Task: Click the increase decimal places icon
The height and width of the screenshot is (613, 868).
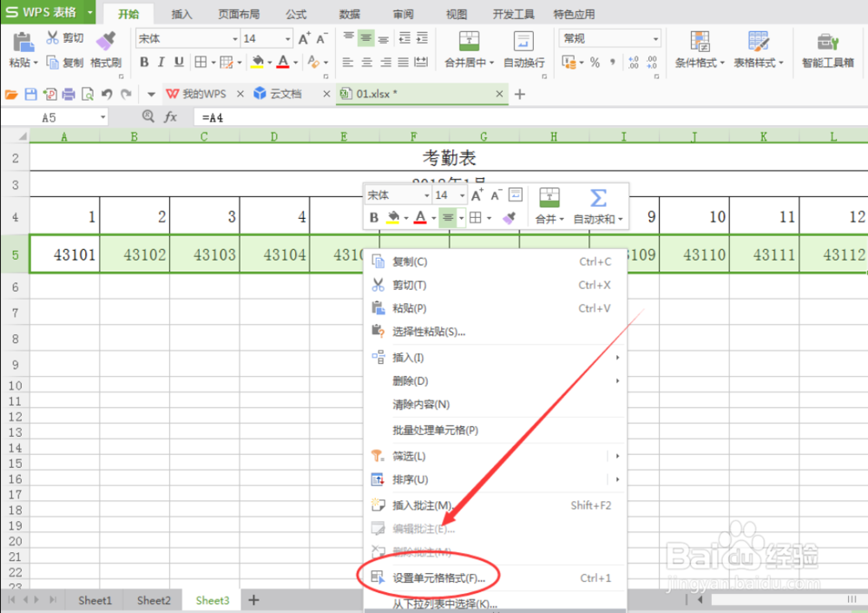Action: 632,63
